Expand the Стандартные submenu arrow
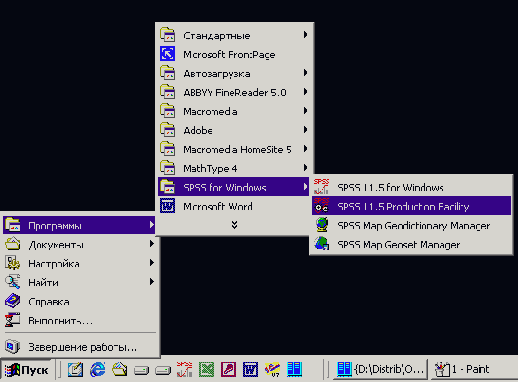 305,35
